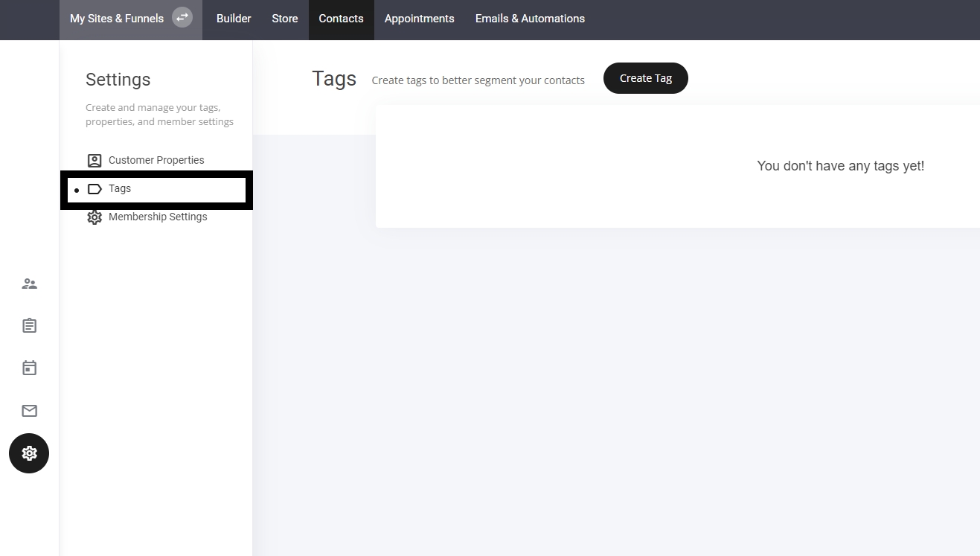Open My Sites & Funnels switcher
The width and height of the screenshot is (980, 556).
pos(117,19)
